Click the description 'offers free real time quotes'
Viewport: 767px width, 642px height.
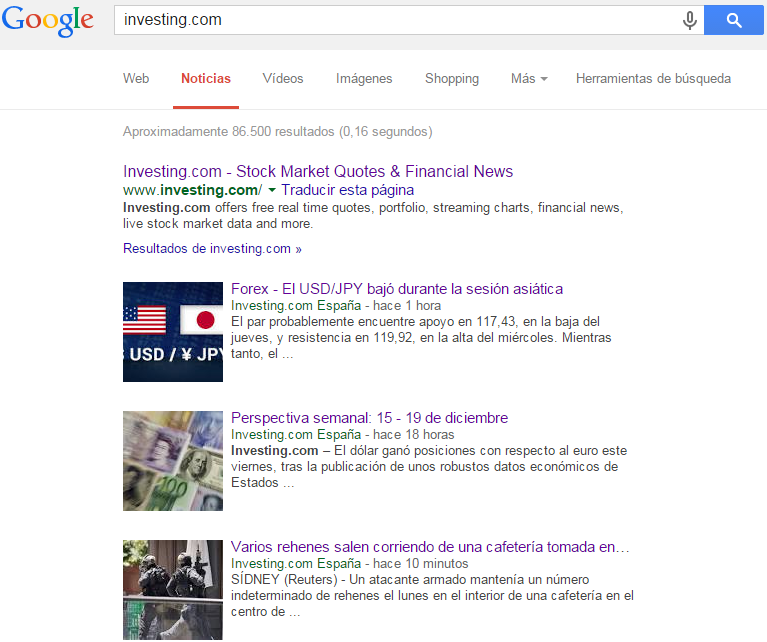(373, 215)
